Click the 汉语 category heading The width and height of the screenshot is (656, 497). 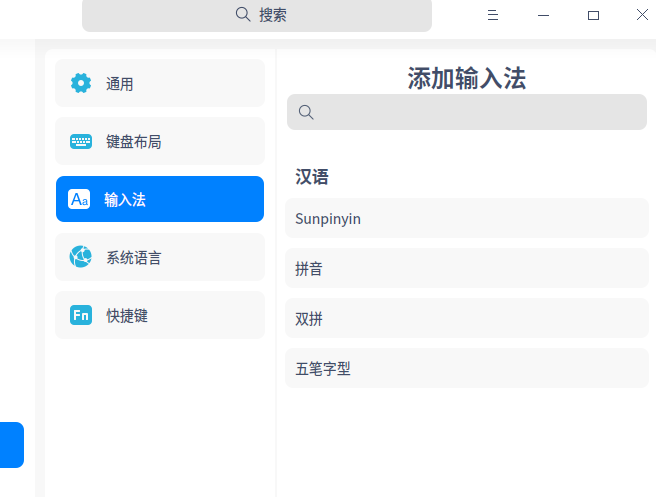point(312,177)
